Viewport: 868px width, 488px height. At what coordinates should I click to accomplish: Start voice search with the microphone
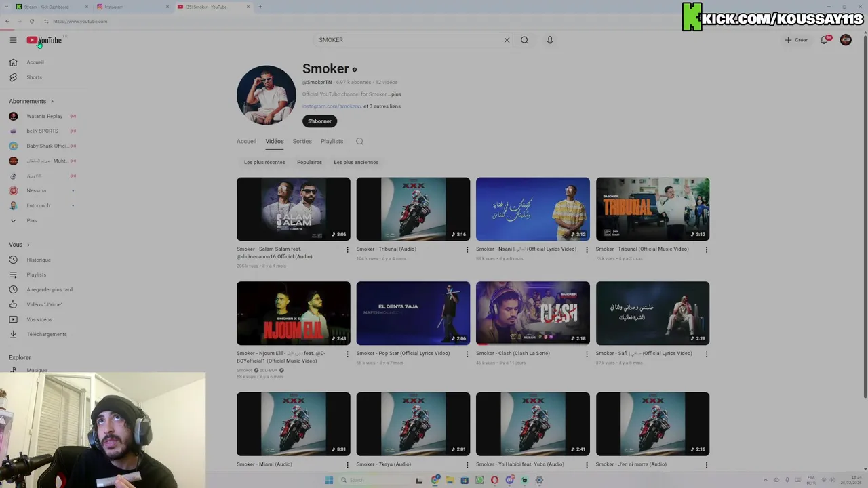(550, 40)
